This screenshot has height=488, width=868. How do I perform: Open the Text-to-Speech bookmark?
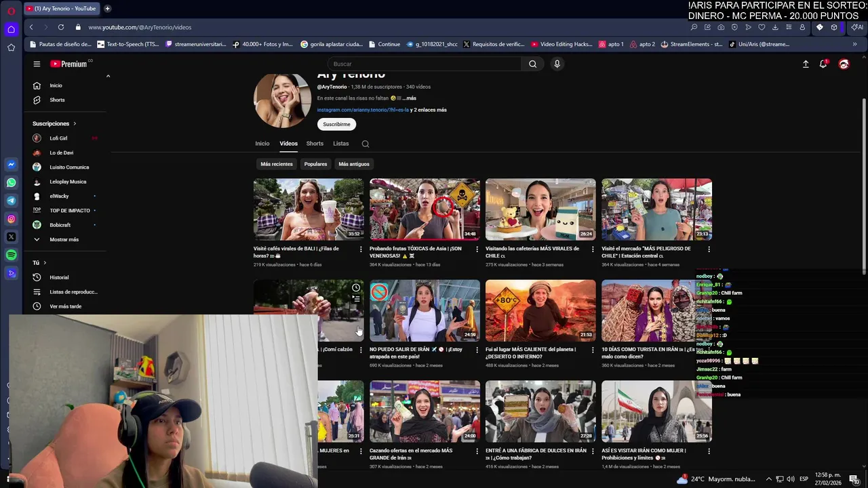(x=128, y=44)
